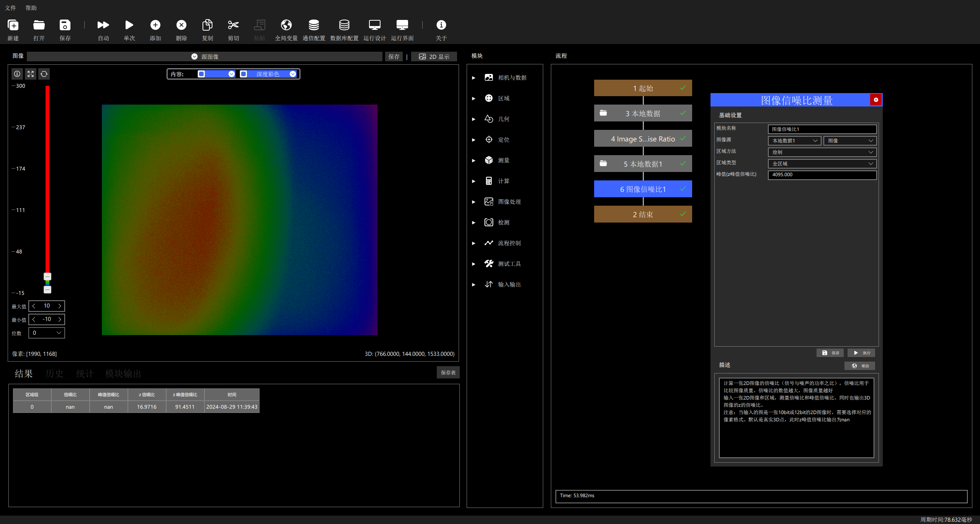Image resolution: width=980 pixels, height=524 pixels.
Task: Increase 最大值 with right arrow
Action: point(60,306)
